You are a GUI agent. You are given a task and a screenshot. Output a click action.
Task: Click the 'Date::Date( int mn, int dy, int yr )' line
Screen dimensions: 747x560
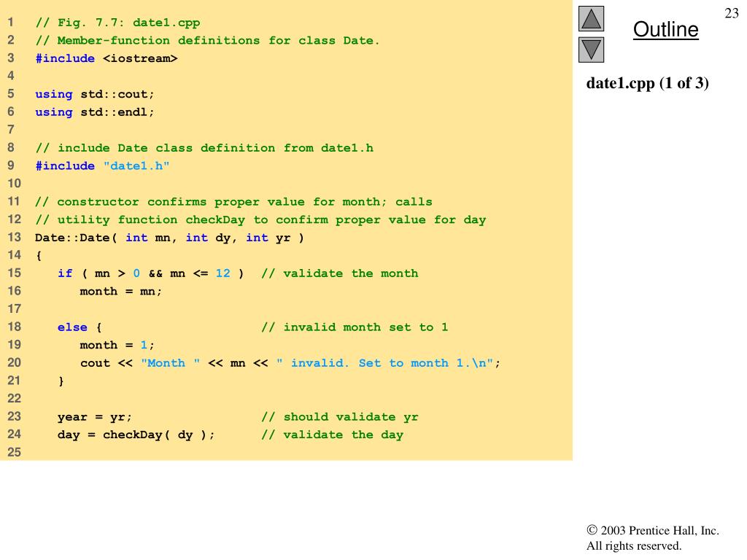[x=169, y=238]
